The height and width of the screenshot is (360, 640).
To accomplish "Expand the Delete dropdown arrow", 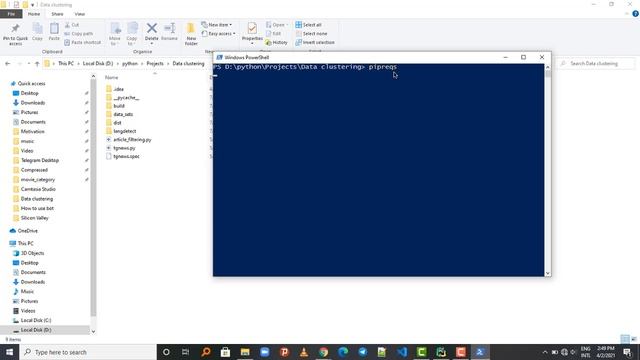I will [x=151, y=43].
